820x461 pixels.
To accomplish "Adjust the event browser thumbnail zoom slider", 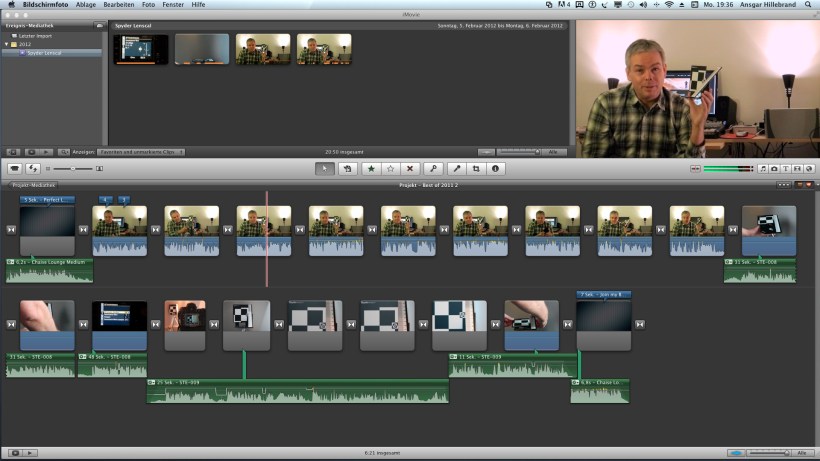I will coord(519,152).
